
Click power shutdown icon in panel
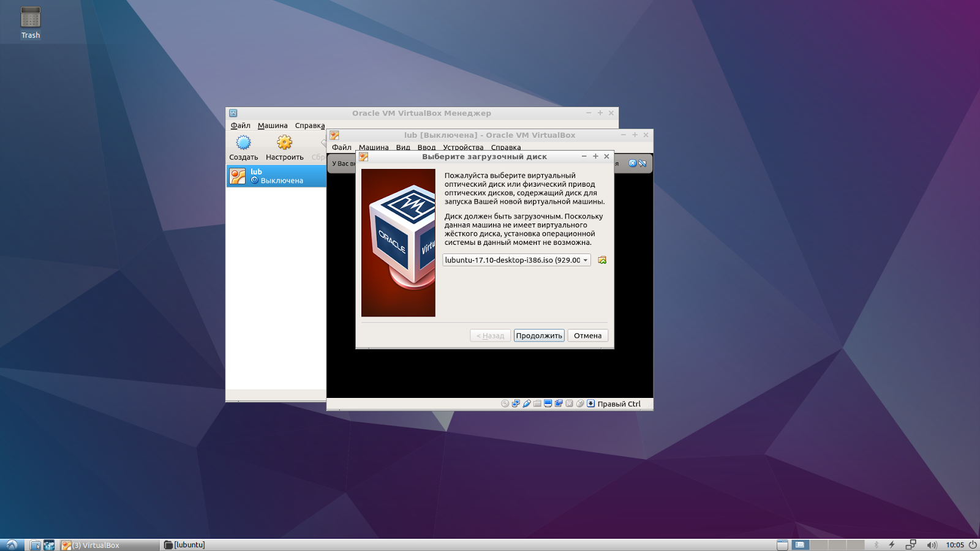coord(973,545)
